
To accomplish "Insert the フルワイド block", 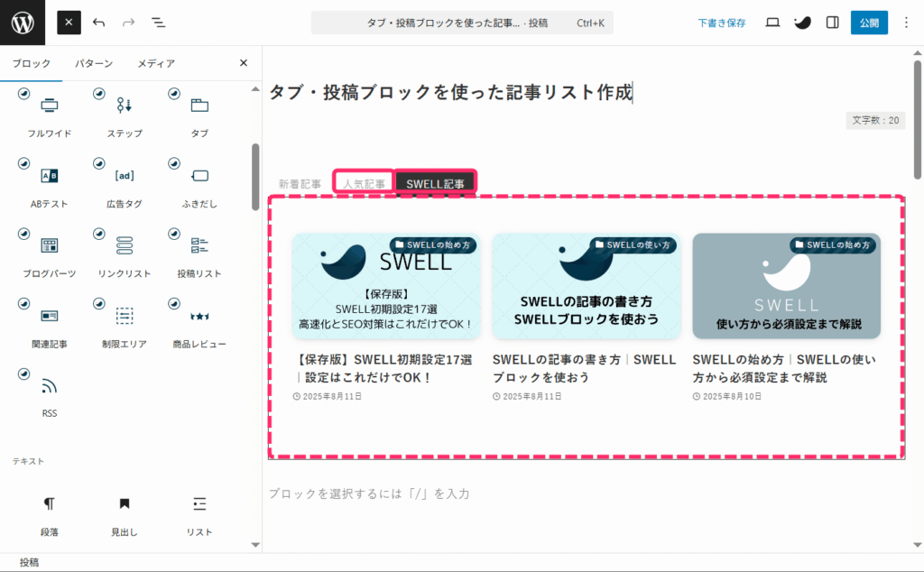I will [x=50, y=115].
